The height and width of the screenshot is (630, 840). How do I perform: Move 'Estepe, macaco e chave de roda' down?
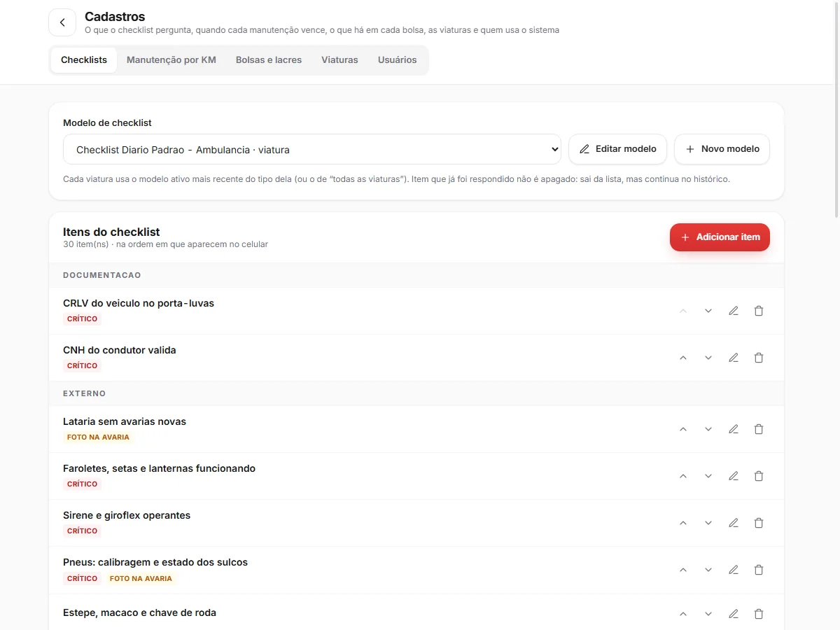point(708,614)
